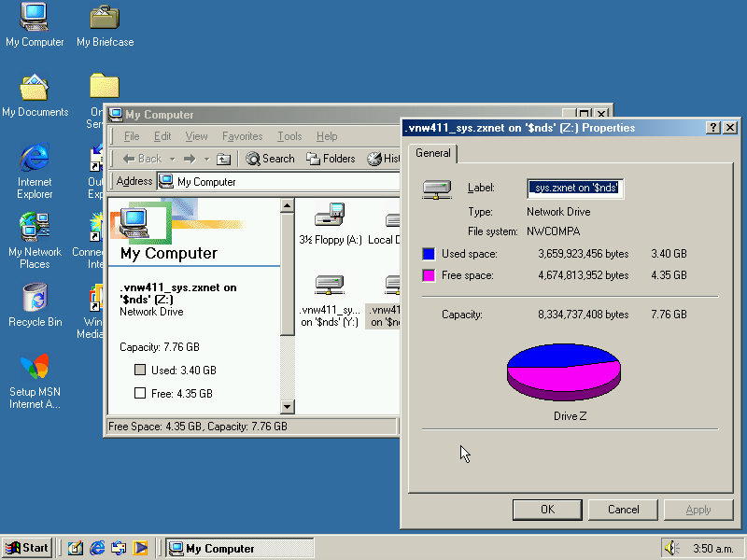Screen dimensions: 747x560
Task: Click OK in the Properties dialog
Action: pos(547,510)
